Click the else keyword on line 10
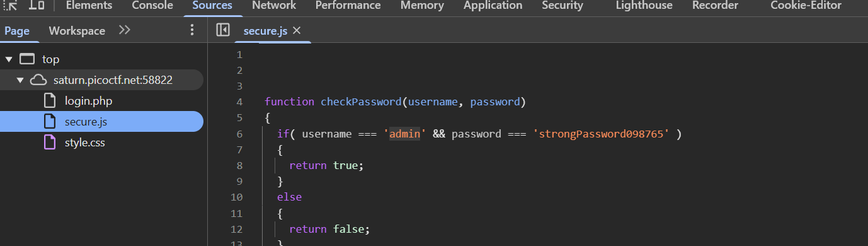 pyautogui.click(x=289, y=197)
